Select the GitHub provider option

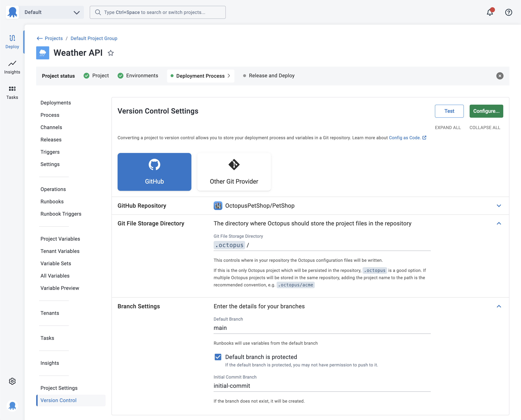pyautogui.click(x=154, y=171)
